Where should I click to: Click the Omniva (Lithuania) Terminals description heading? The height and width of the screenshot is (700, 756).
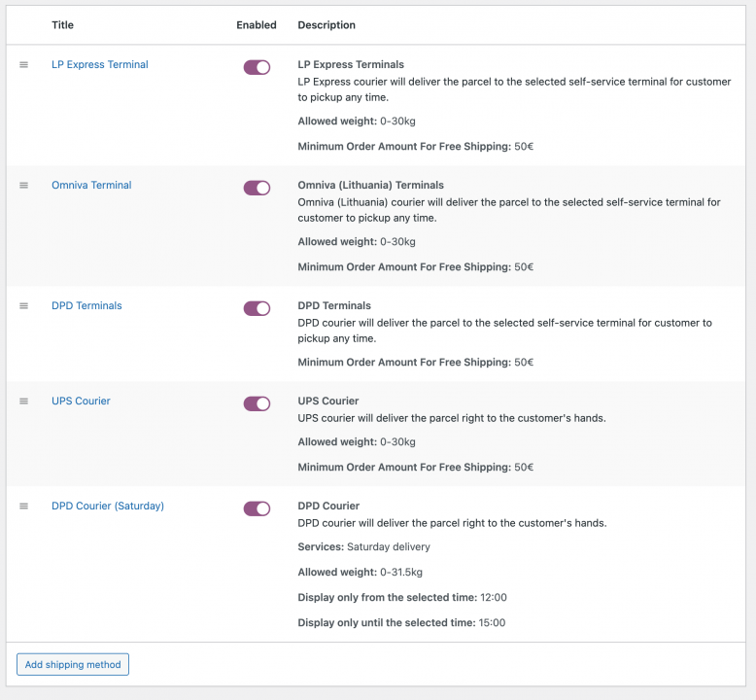[x=370, y=186]
